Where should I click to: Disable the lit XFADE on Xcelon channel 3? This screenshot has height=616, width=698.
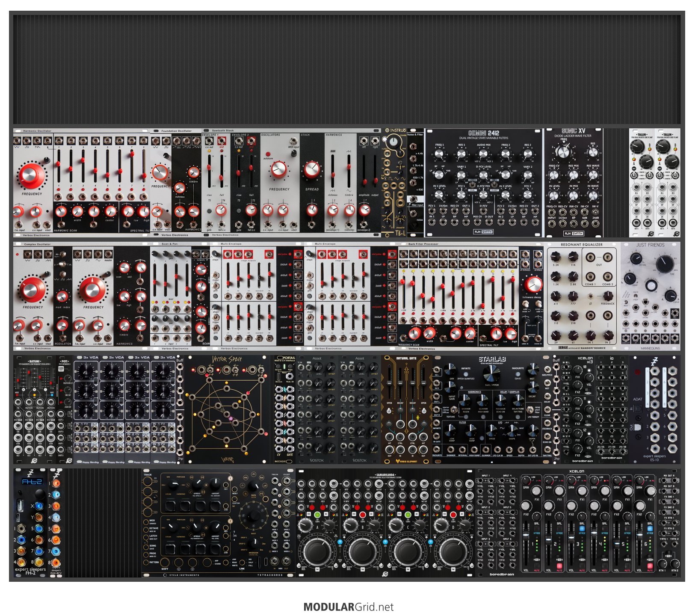pos(582,529)
